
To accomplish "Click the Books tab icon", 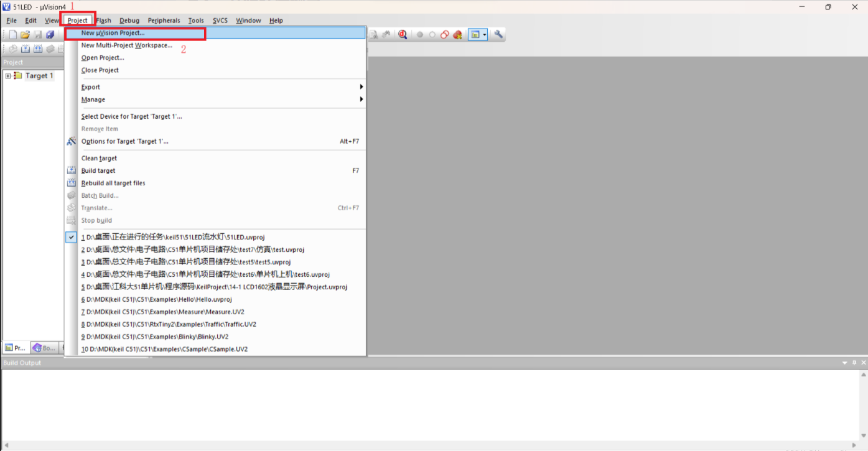I will (x=37, y=348).
